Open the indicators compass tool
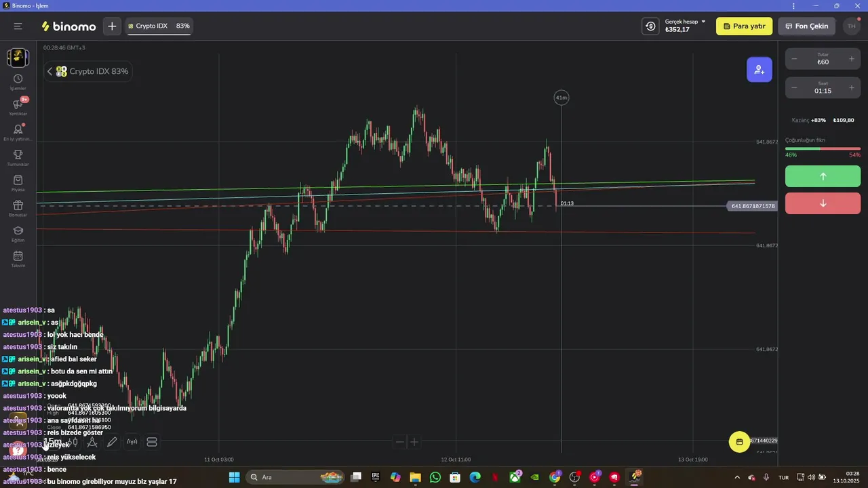The height and width of the screenshot is (488, 868). tap(92, 442)
